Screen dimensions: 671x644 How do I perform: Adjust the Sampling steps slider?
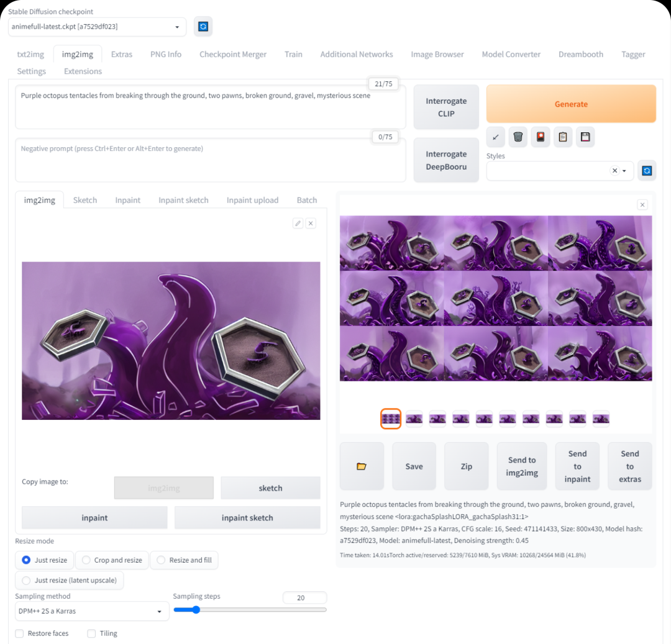point(196,610)
